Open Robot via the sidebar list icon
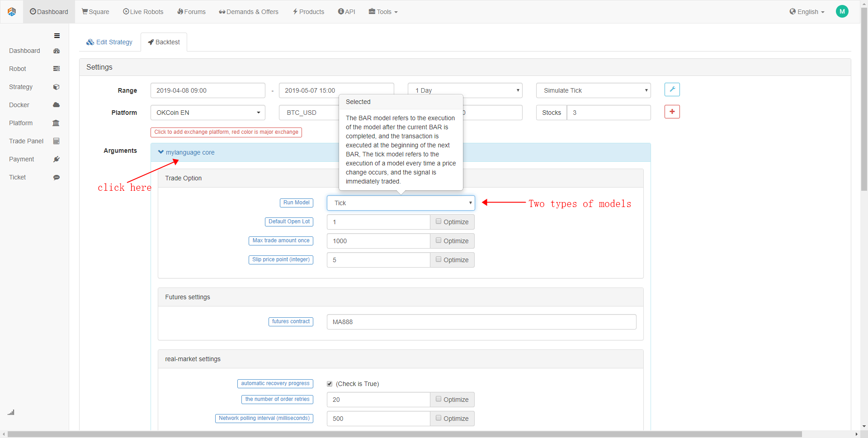This screenshot has height=438, width=868. click(x=57, y=69)
